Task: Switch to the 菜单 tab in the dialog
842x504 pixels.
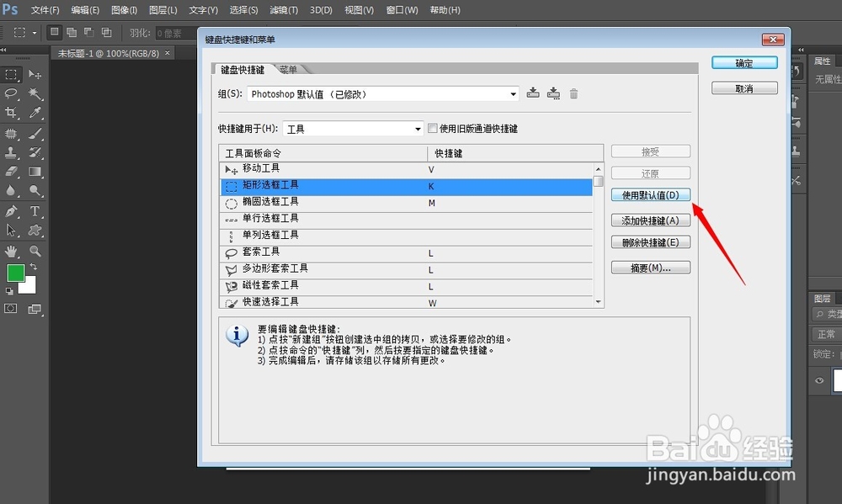Action: [287, 69]
